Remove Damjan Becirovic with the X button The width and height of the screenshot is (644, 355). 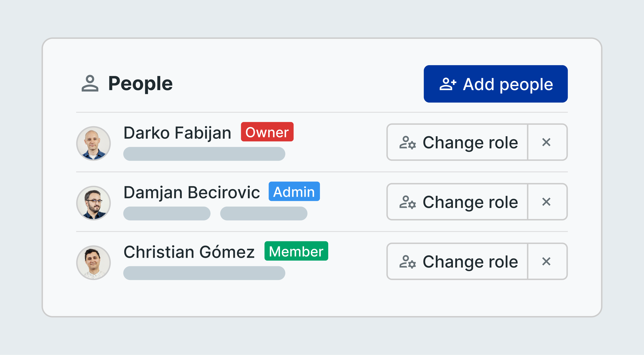click(547, 202)
